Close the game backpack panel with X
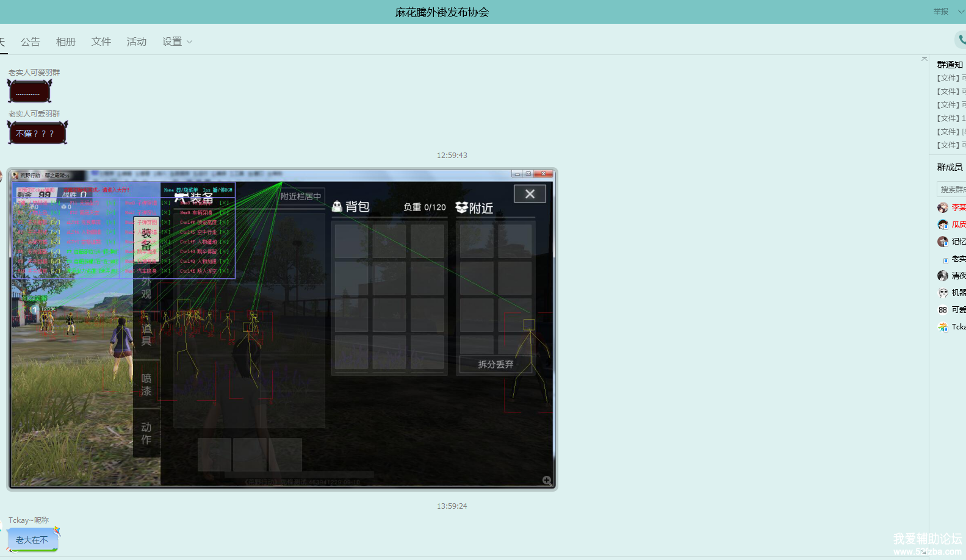 [x=530, y=194]
